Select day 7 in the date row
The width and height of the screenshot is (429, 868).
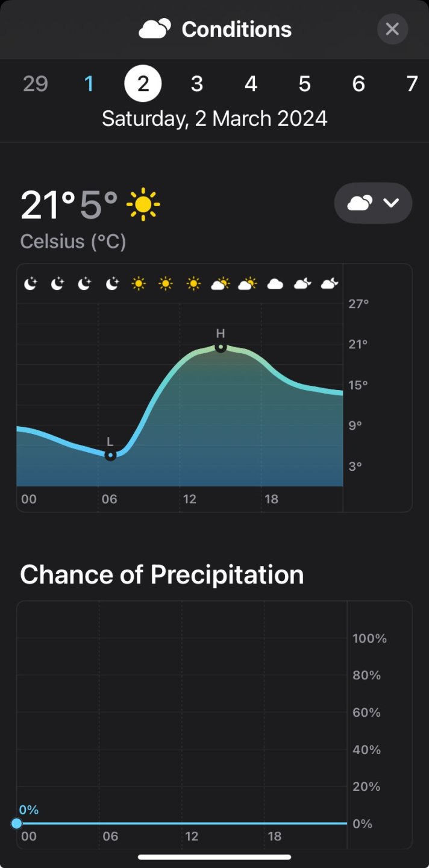click(412, 84)
